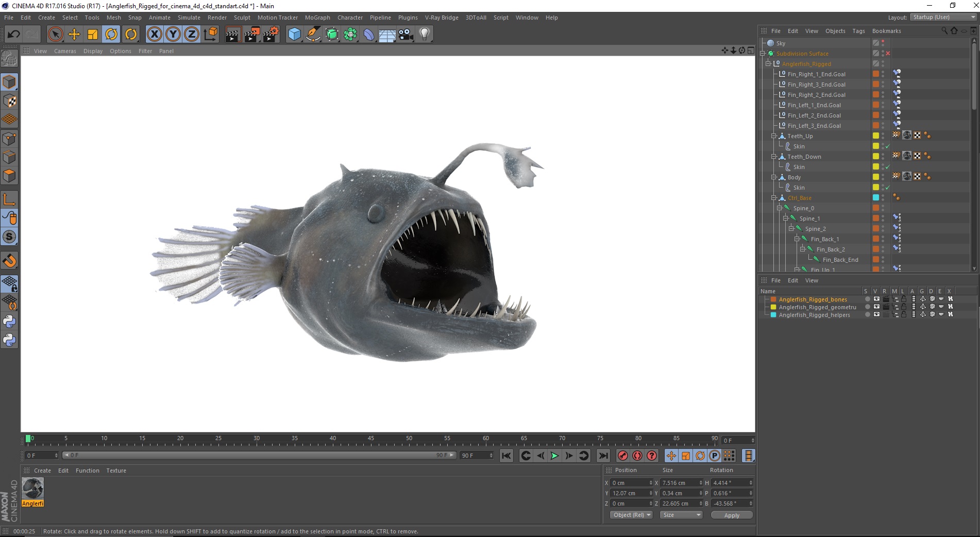
Task: Collapse the Teeth_Up object
Action: (773, 136)
